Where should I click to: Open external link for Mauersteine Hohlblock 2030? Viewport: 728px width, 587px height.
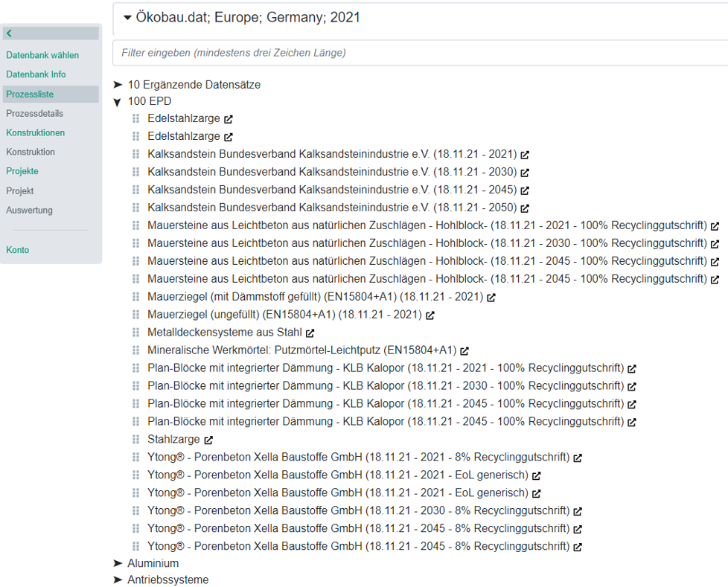[x=715, y=243]
